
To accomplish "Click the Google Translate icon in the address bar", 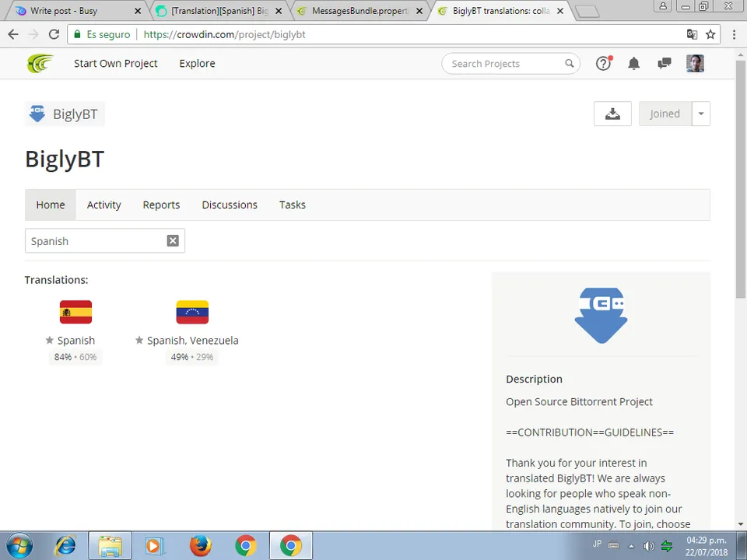I will pos(692,34).
